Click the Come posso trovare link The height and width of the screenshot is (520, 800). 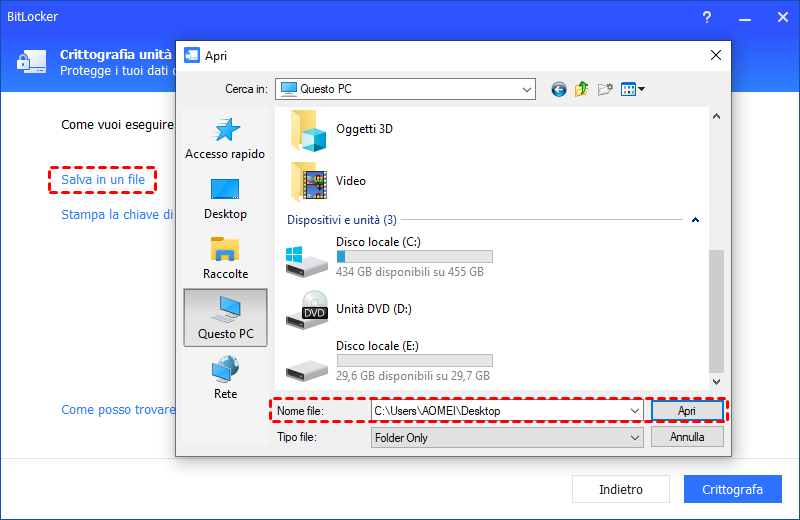(x=118, y=410)
